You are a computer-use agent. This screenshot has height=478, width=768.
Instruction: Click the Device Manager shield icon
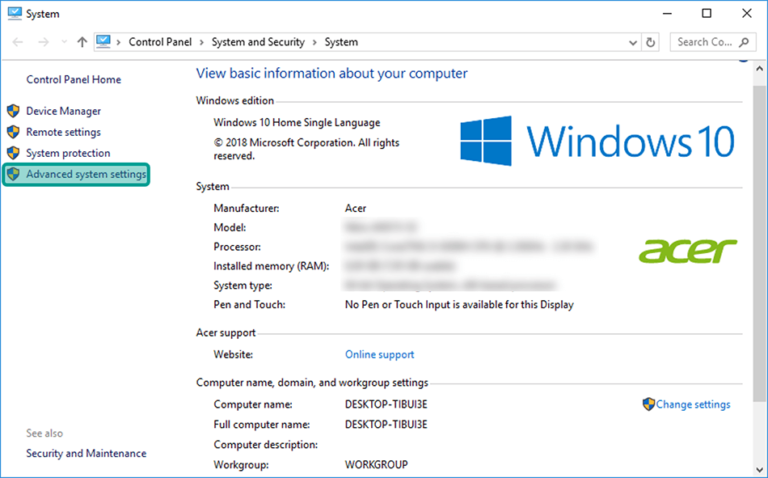coord(13,111)
